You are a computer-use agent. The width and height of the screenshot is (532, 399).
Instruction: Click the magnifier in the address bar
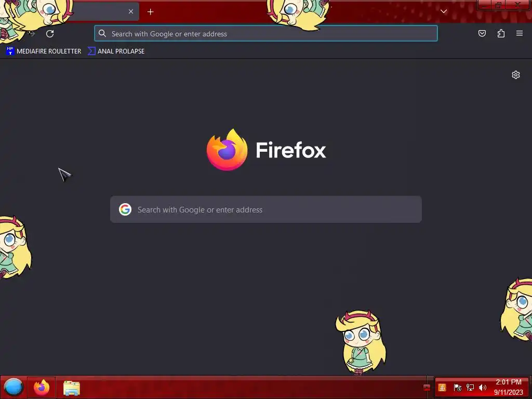102,33
